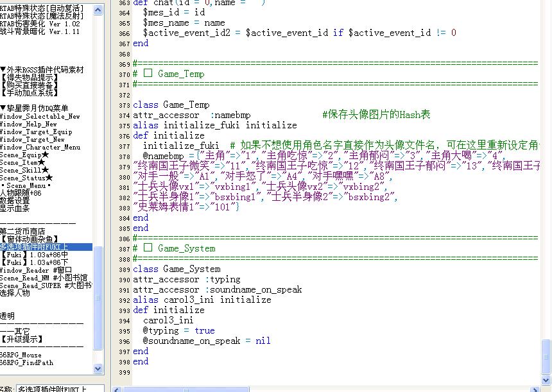Screen dimensions: 552x392
Task: Select the 第二货币商店 script
Action: tap(22, 232)
